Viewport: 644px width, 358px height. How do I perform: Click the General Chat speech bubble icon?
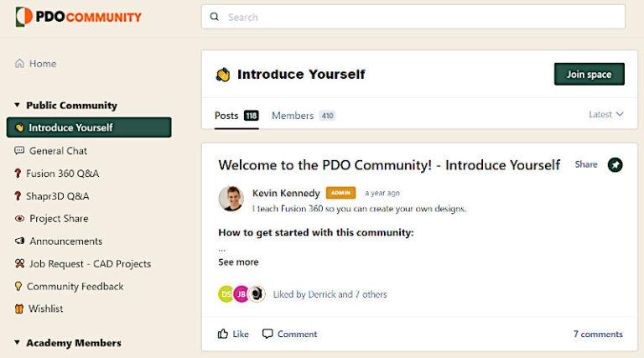point(19,151)
